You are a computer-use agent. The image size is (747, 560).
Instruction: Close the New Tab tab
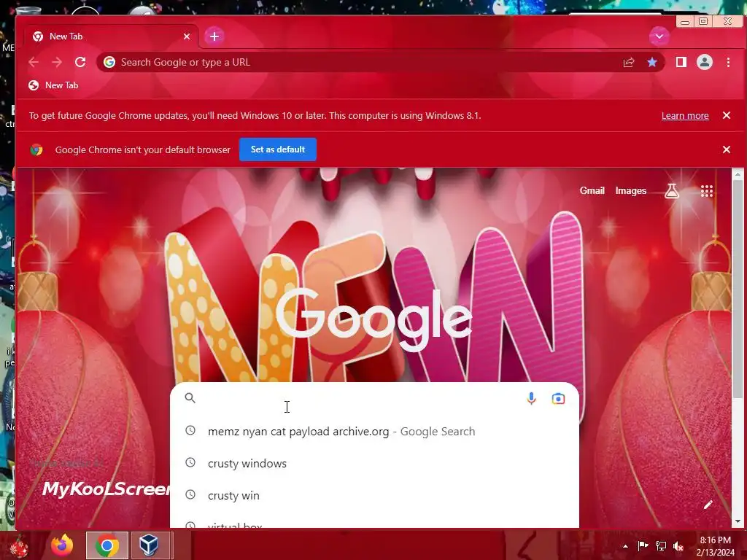(187, 36)
